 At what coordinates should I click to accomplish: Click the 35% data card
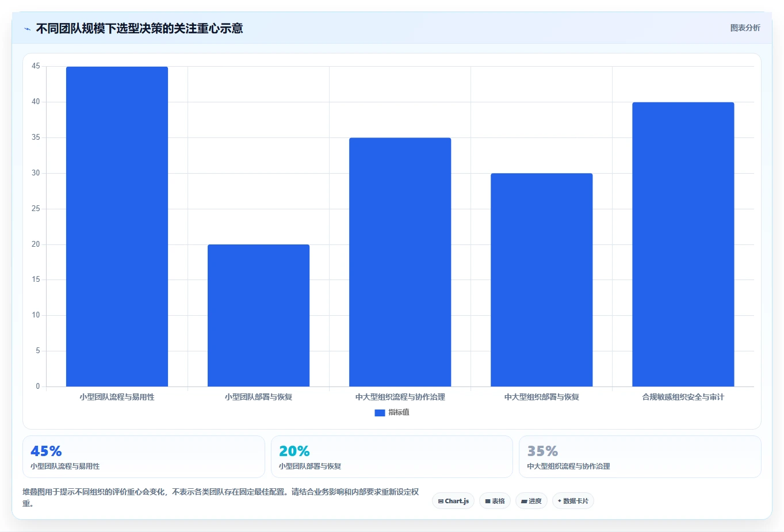click(x=640, y=457)
